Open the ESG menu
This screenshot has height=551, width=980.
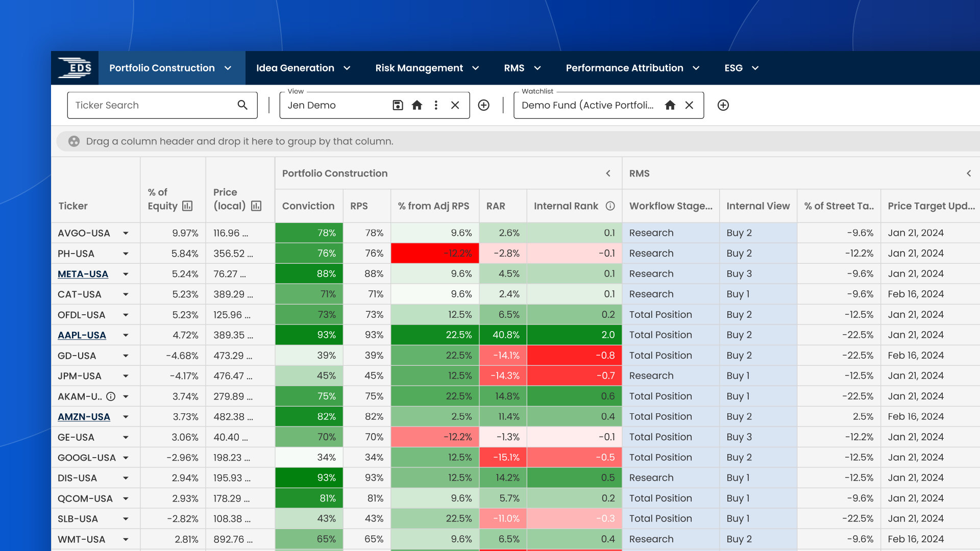[x=742, y=68]
